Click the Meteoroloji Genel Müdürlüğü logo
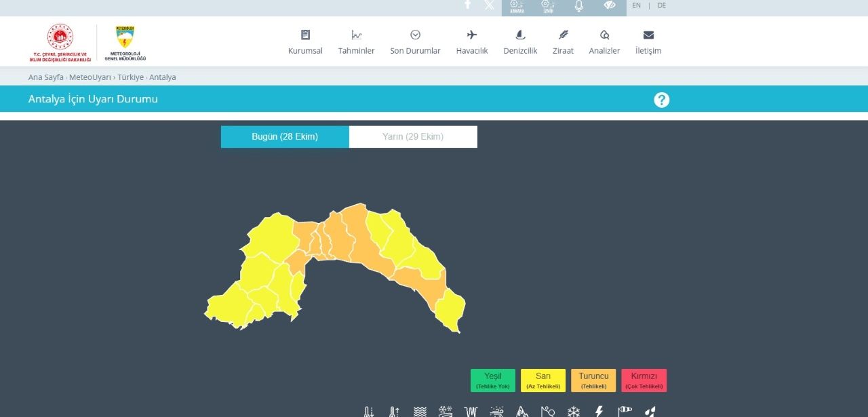Viewport: 868px width, 417px height. coord(125,43)
